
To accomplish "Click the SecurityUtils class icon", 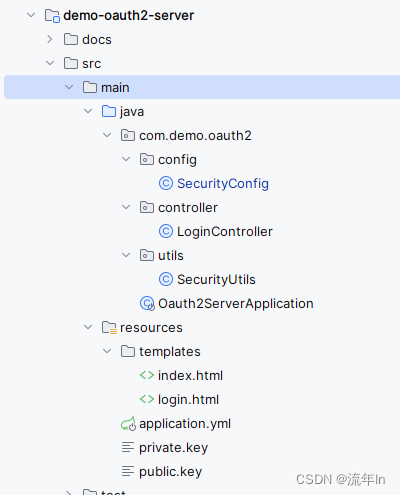I will click(x=166, y=279).
